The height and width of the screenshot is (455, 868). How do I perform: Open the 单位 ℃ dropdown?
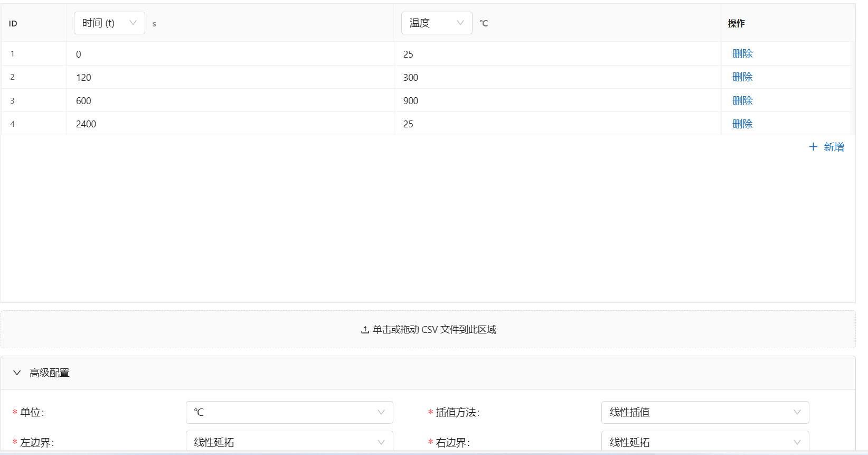(289, 412)
